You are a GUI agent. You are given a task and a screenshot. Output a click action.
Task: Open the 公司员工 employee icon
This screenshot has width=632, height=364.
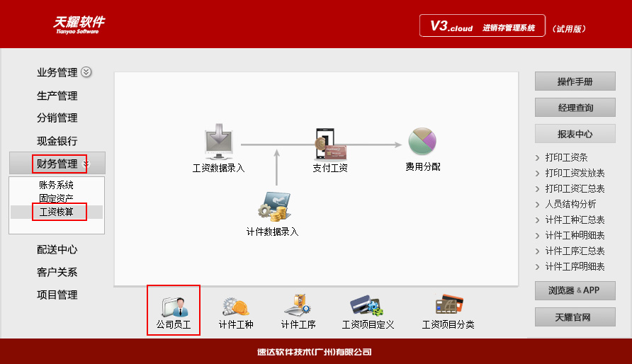point(174,307)
